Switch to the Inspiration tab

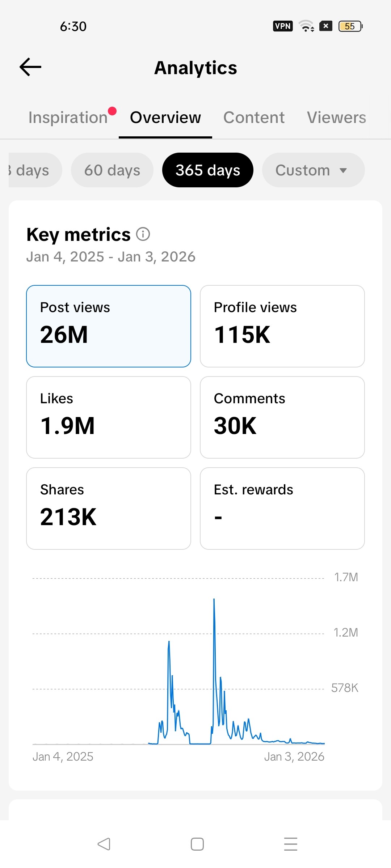coord(68,118)
